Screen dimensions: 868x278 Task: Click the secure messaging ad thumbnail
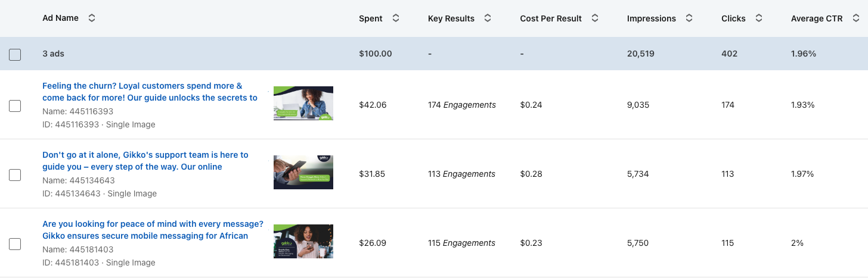pyautogui.click(x=303, y=241)
